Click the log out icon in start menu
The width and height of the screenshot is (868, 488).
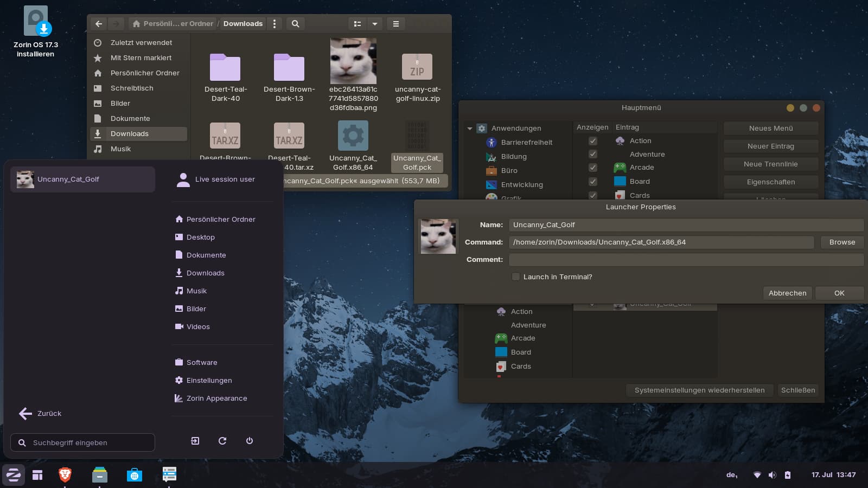point(195,441)
